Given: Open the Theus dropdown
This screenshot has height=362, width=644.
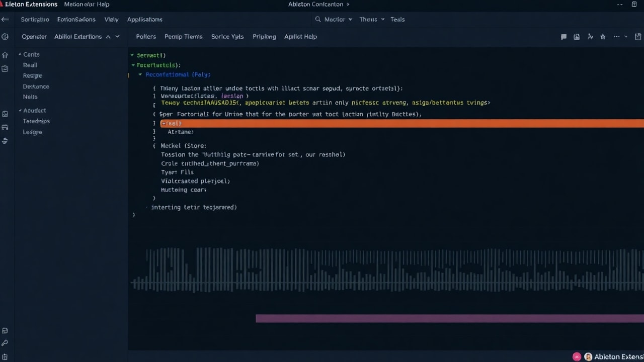Looking at the screenshot, I should (372, 19).
